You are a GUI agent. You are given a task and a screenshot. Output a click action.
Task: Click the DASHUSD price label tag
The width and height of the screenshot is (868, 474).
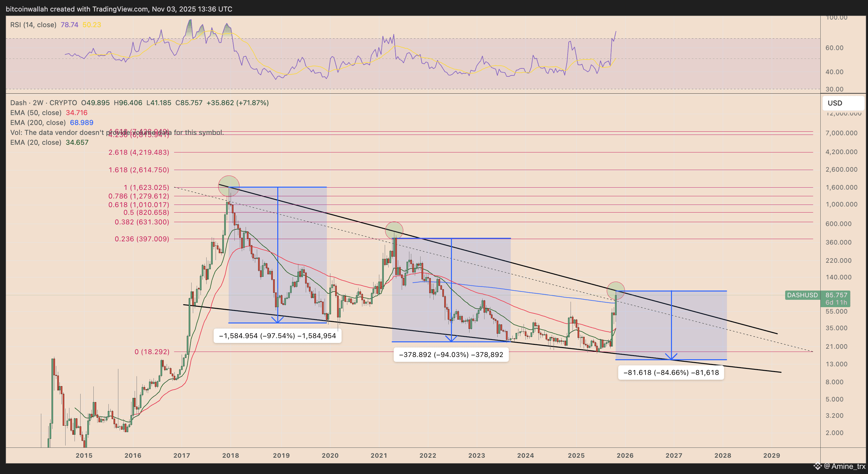point(802,295)
